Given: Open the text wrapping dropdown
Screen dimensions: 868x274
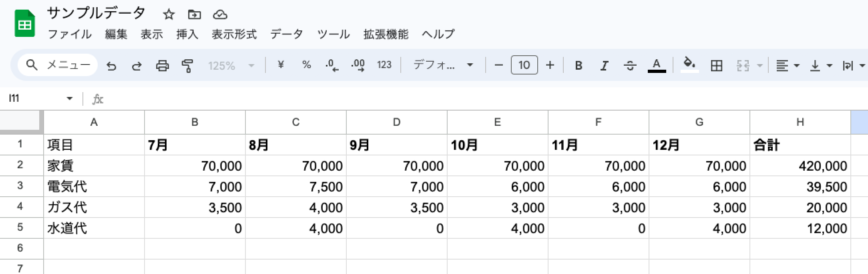Looking at the screenshot, I should [854, 65].
